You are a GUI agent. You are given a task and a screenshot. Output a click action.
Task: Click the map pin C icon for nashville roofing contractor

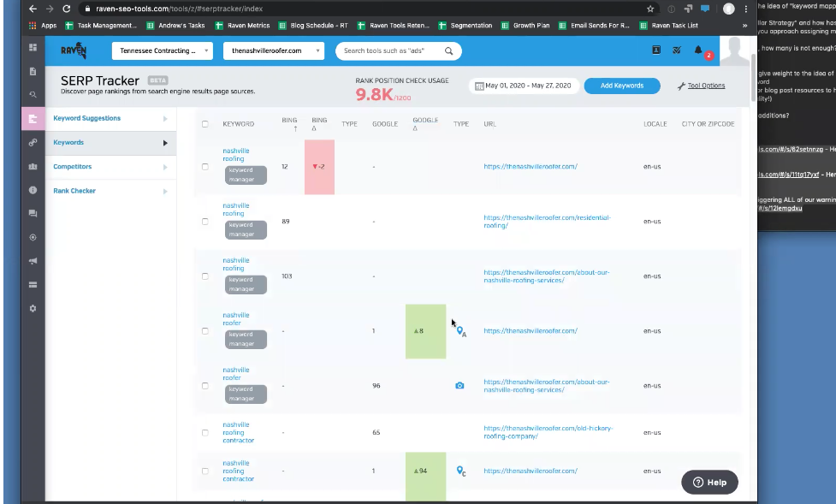pos(461,471)
